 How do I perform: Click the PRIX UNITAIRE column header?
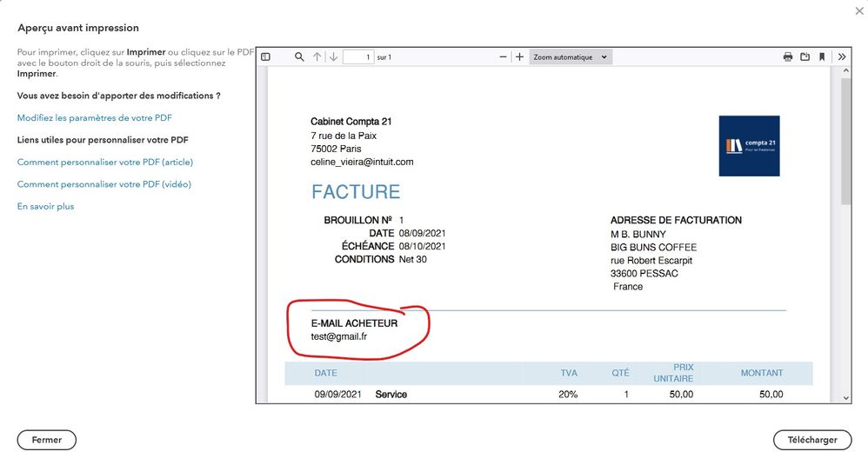pyautogui.click(x=673, y=373)
